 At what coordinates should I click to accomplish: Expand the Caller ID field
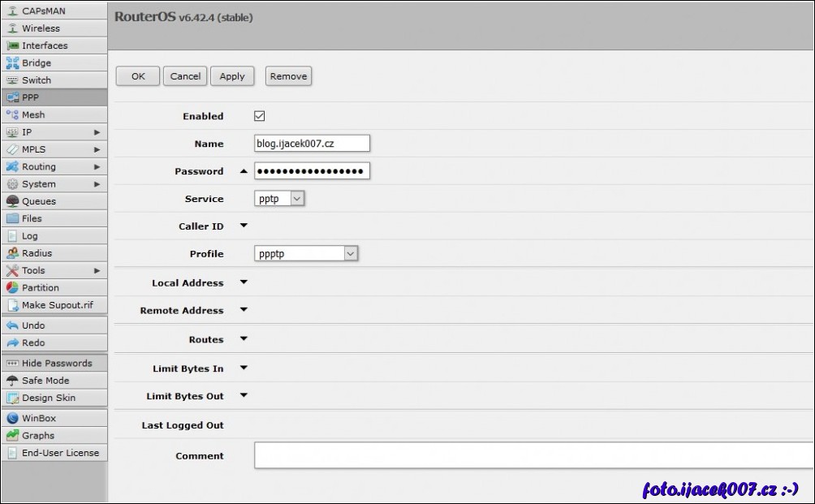pos(244,226)
